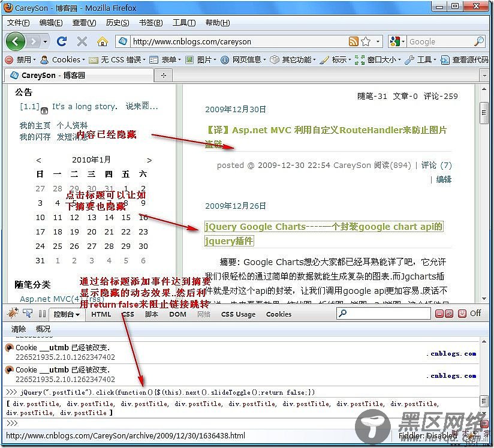Image resolution: width=494 pixels, height=448 pixels.
Task: Open the 控制台 console tab
Action: click(66, 314)
